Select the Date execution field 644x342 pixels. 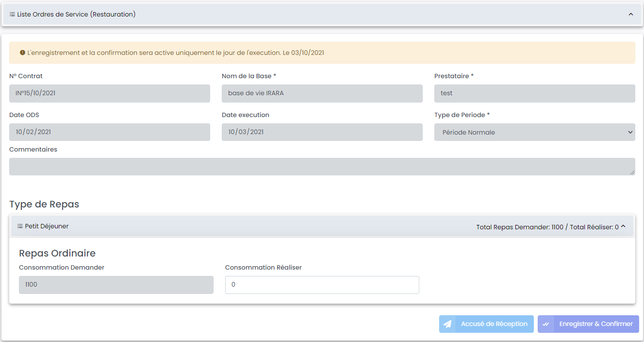(322, 132)
